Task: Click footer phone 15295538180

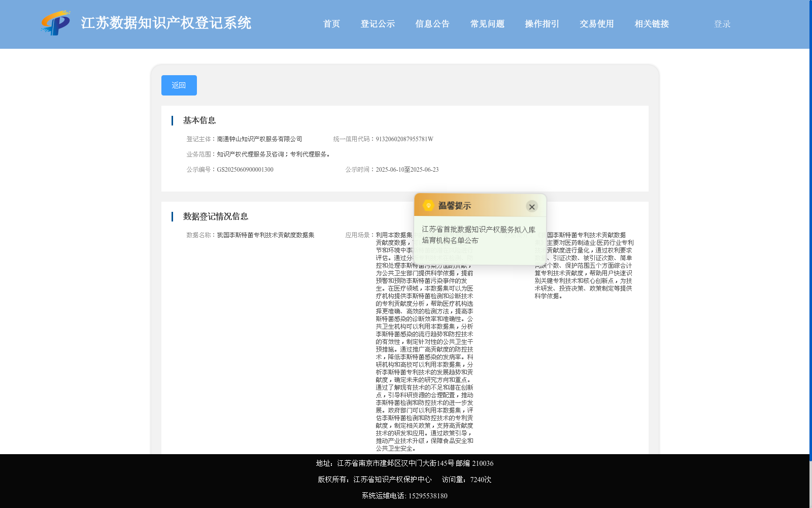Action: click(x=428, y=496)
